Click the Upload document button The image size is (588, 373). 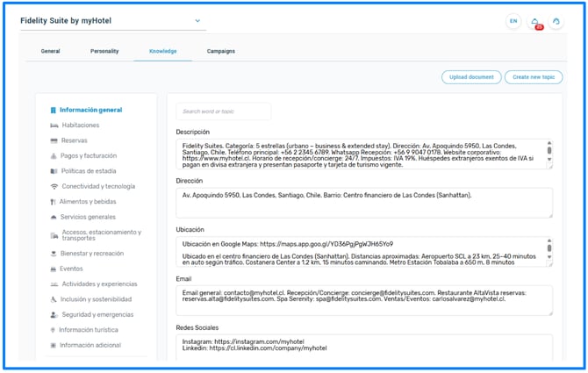(x=471, y=77)
